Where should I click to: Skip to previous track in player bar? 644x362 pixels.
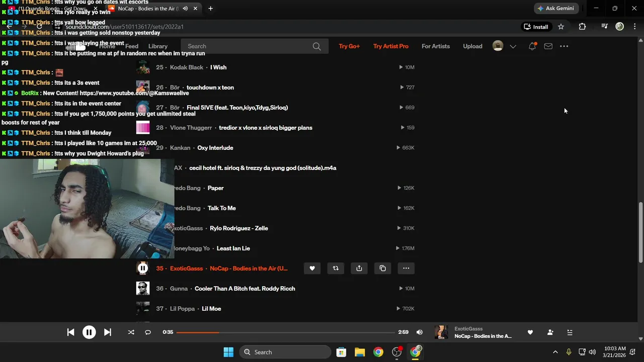tap(71, 332)
